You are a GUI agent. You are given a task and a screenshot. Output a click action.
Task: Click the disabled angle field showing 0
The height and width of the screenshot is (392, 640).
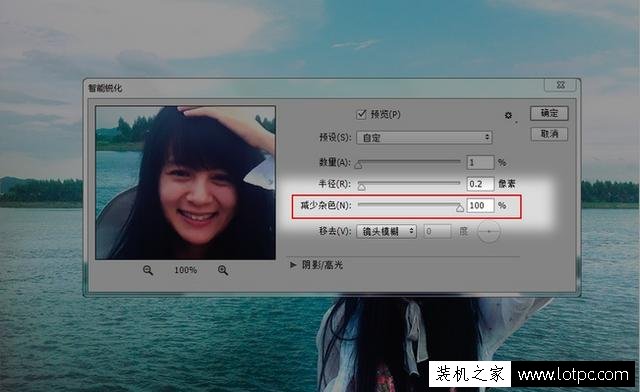coord(437,232)
